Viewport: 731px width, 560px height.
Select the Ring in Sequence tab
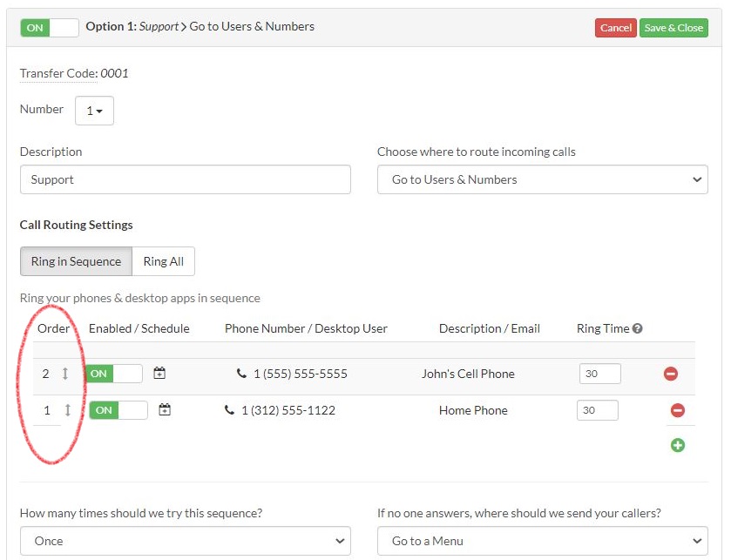[76, 261]
